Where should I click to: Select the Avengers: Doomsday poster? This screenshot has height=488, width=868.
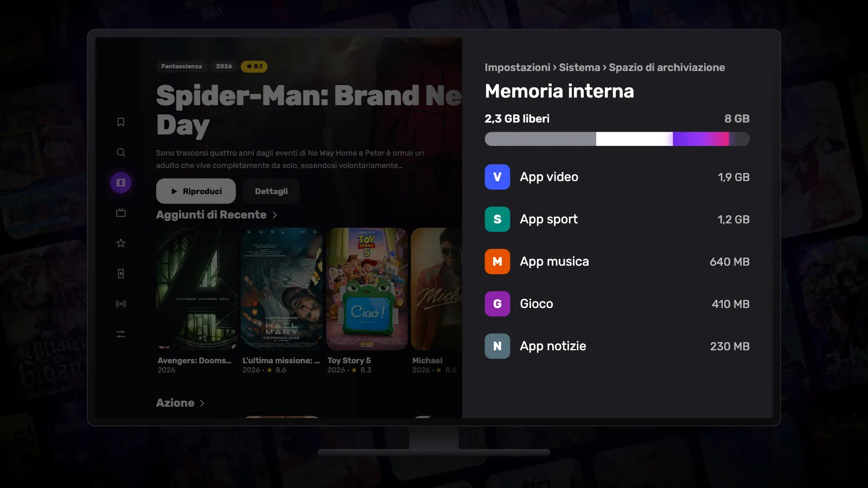tap(197, 288)
